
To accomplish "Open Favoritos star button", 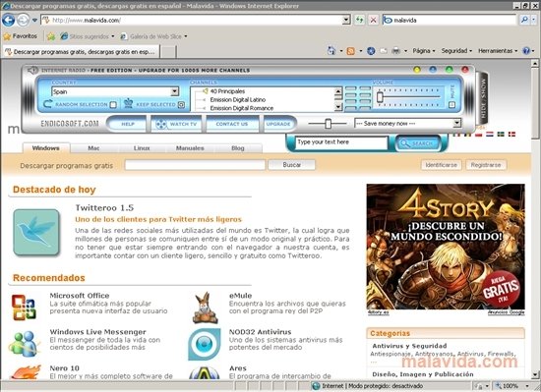I will pos(20,35).
